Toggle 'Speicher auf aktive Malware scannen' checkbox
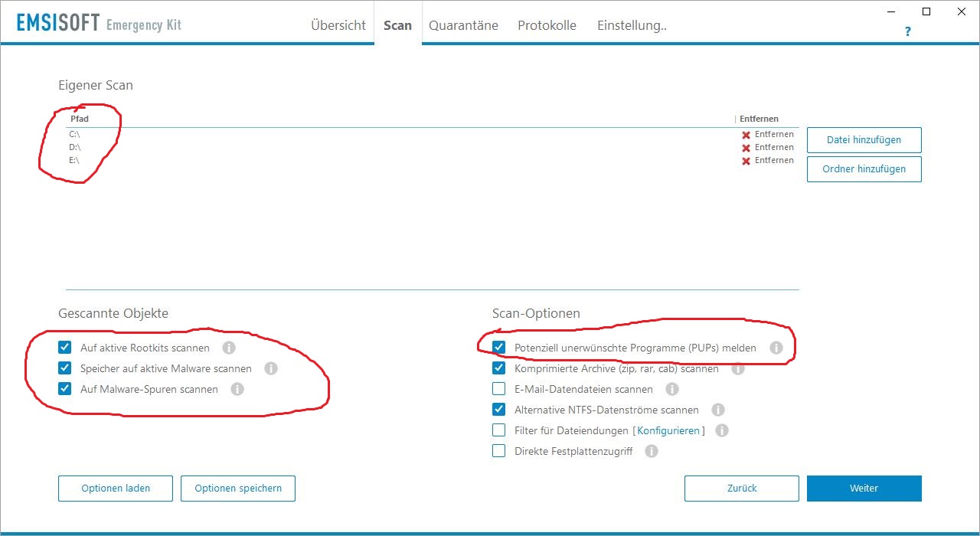Viewport: 980px width, 536px height. tap(65, 368)
